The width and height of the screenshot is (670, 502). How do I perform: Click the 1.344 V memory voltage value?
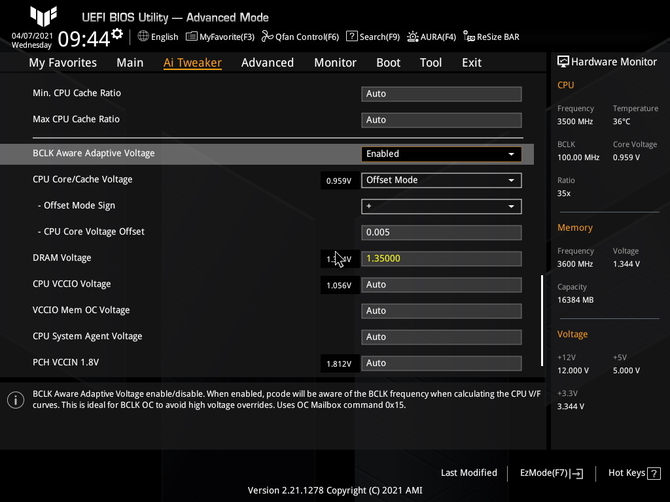click(626, 264)
